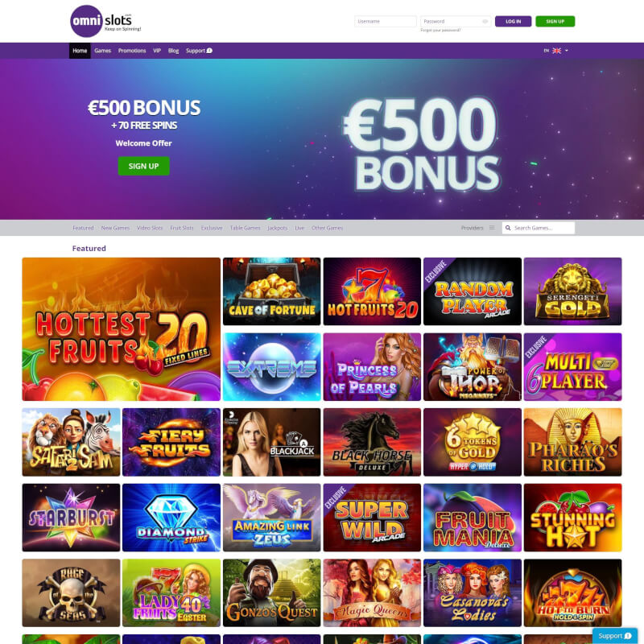644x644 pixels.
Task: Go to the Promotions page
Action: 132,51
